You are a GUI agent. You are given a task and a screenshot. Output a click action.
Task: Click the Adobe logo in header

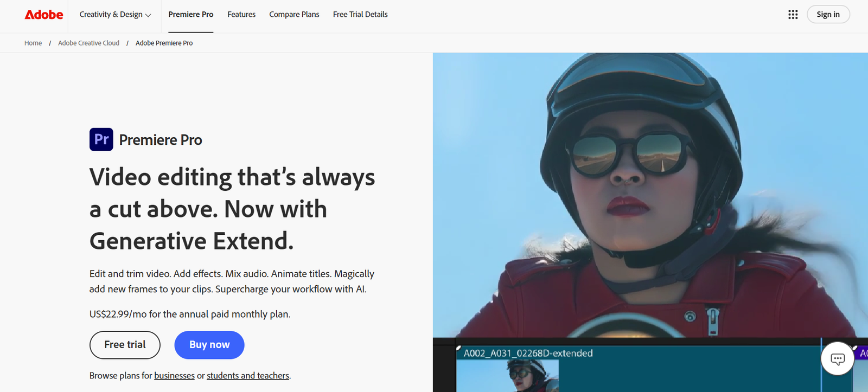click(44, 15)
